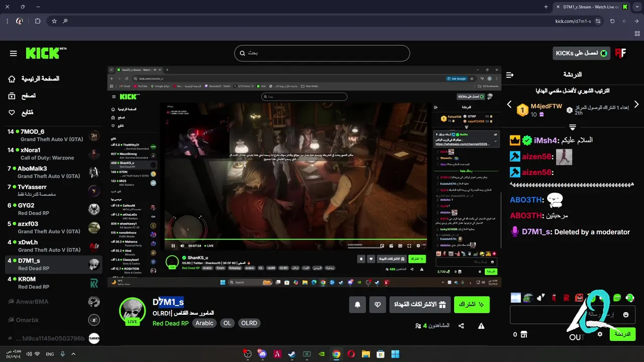Open 7MOD_6 channel in the sidebar

point(53,136)
